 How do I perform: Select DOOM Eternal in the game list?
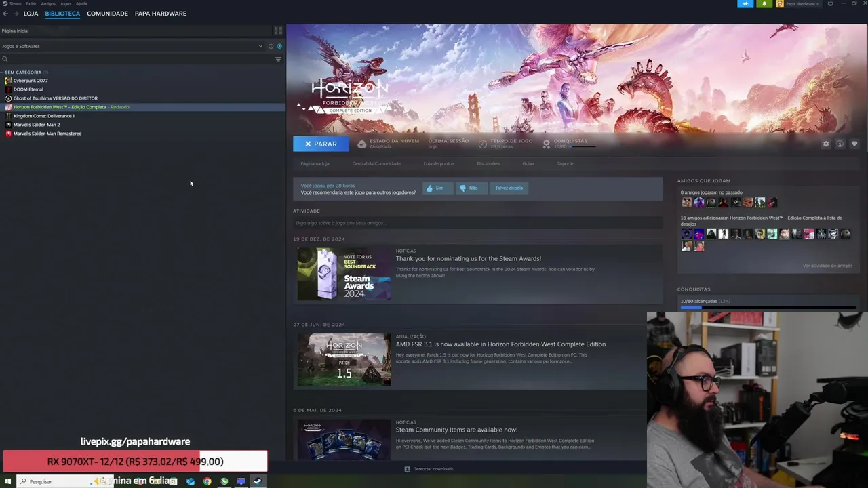[x=28, y=89]
